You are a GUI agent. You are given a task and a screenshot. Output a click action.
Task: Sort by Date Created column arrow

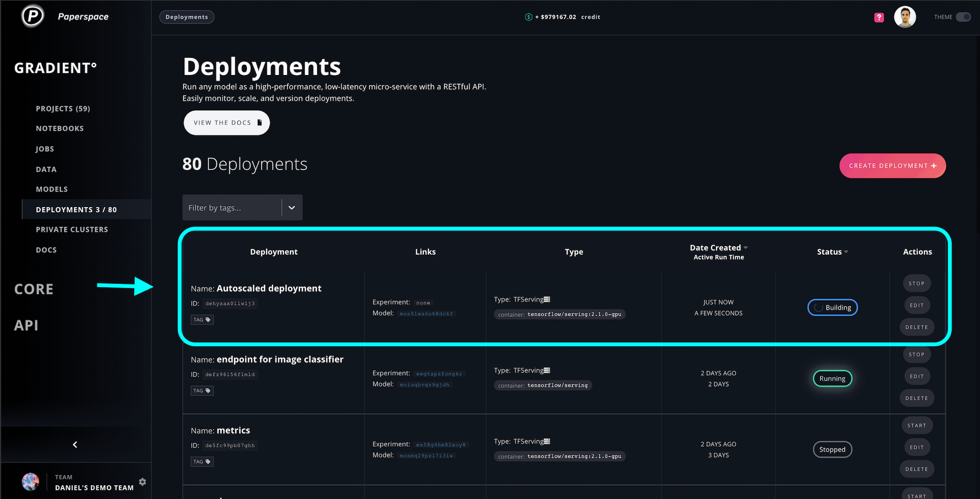coord(746,248)
